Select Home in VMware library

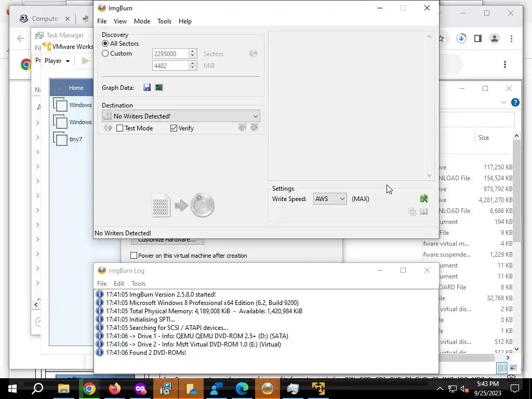pyautogui.click(x=72, y=87)
